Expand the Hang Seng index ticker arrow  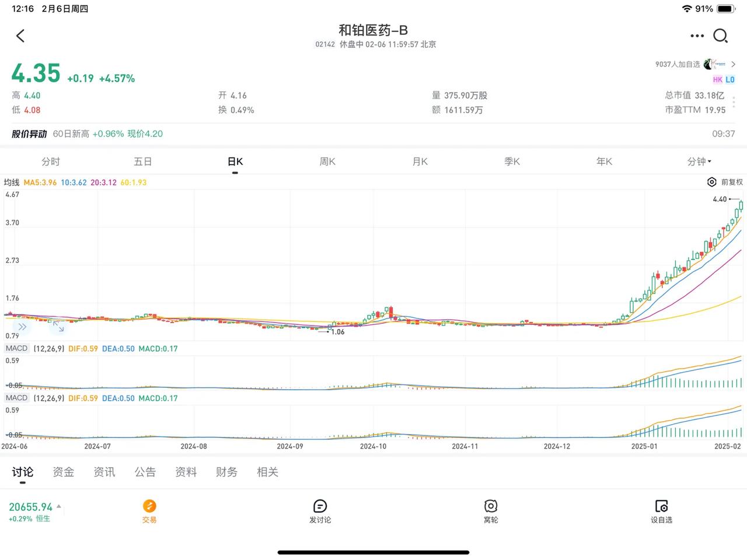tap(58, 506)
